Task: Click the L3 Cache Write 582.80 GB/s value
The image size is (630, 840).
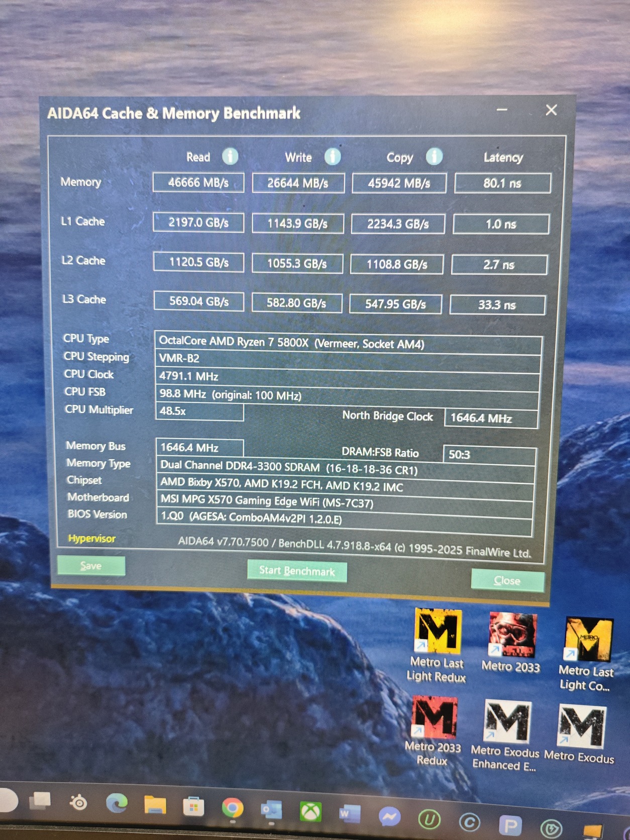Action: (297, 303)
